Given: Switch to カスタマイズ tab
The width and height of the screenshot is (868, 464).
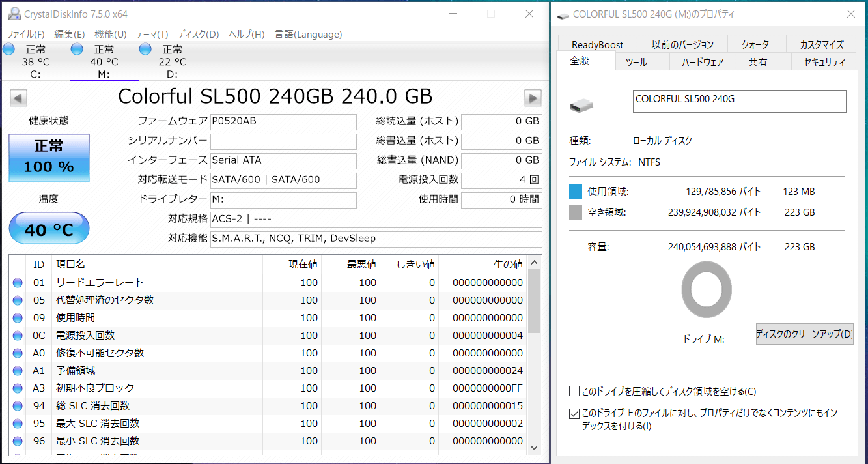Looking at the screenshot, I should (822, 44).
